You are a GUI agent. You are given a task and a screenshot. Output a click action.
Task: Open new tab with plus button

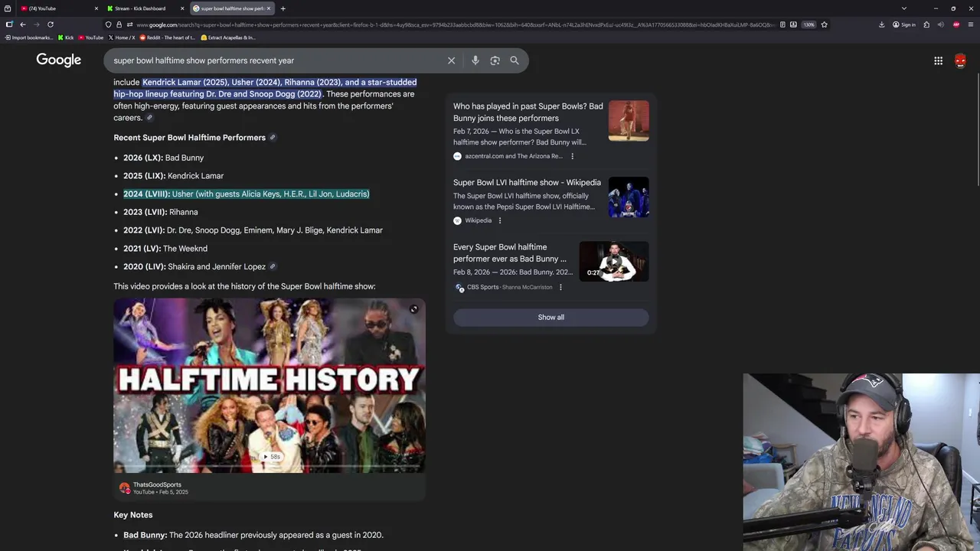pos(283,8)
